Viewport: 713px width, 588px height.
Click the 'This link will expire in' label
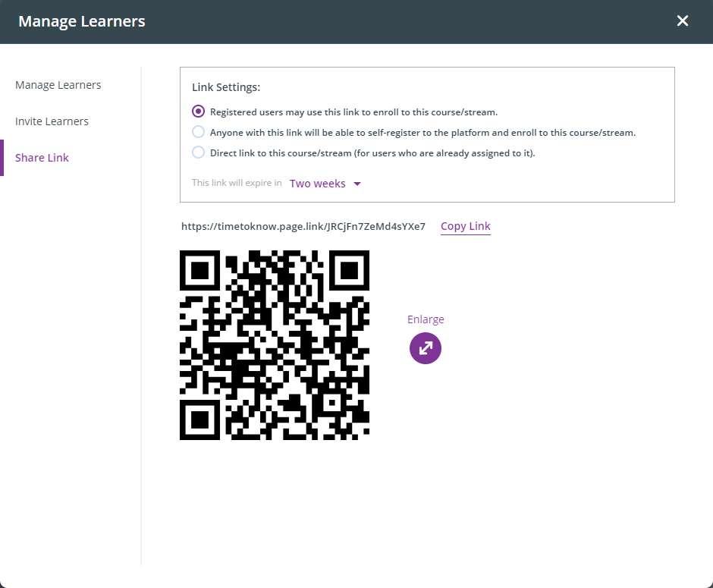[x=237, y=184]
